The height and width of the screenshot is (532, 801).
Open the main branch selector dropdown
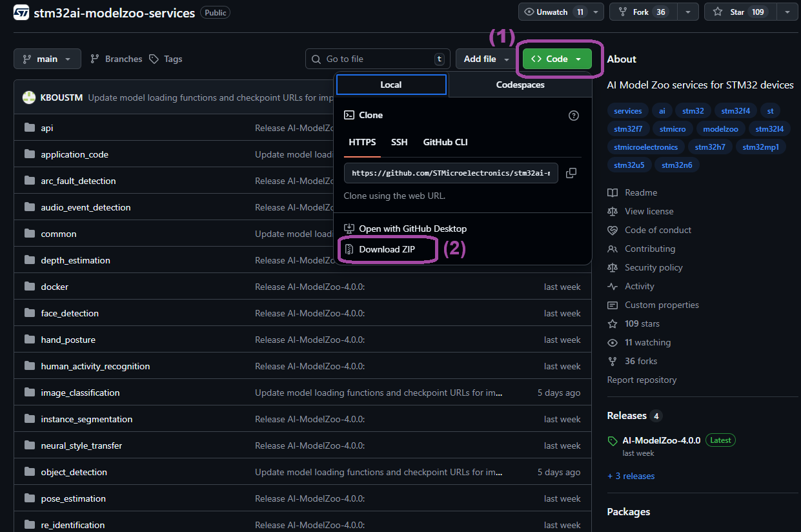click(47, 59)
